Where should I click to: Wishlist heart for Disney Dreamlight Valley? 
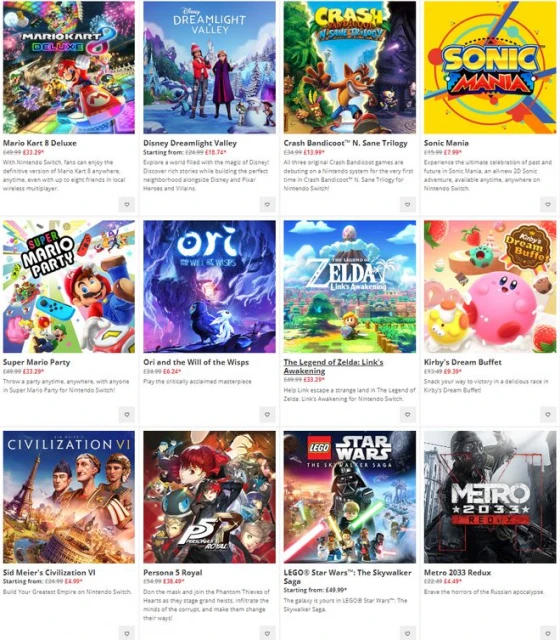[267, 204]
